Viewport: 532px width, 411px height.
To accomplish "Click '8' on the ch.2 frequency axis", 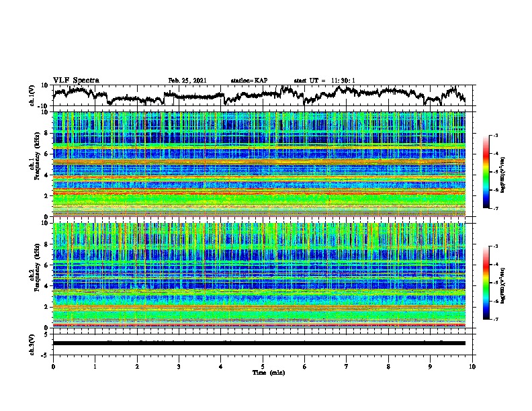I will pyautogui.click(x=46, y=244).
